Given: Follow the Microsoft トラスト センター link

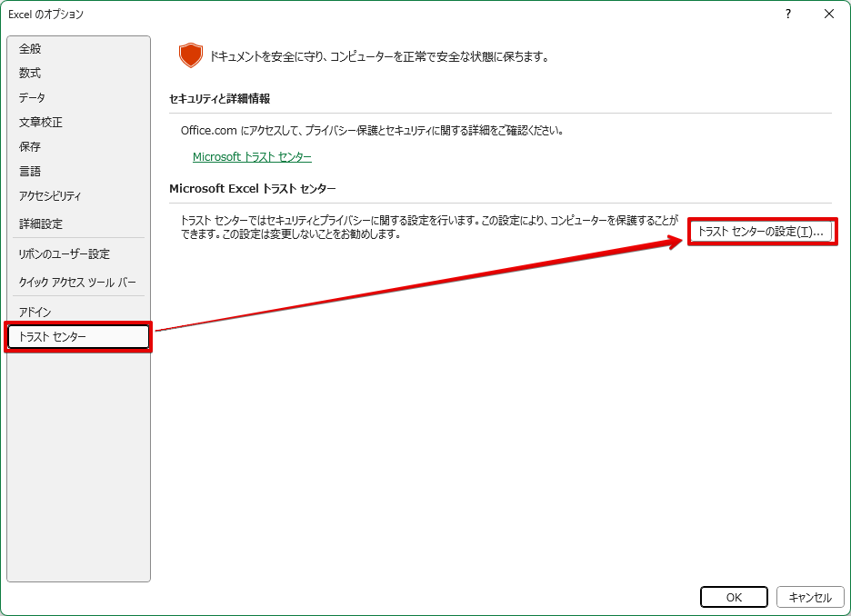Looking at the screenshot, I should coord(252,156).
